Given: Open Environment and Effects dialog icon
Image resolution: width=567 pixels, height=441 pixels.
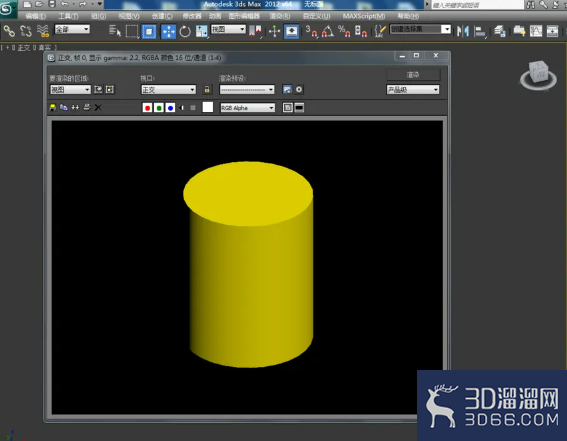Looking at the screenshot, I should (299, 89).
